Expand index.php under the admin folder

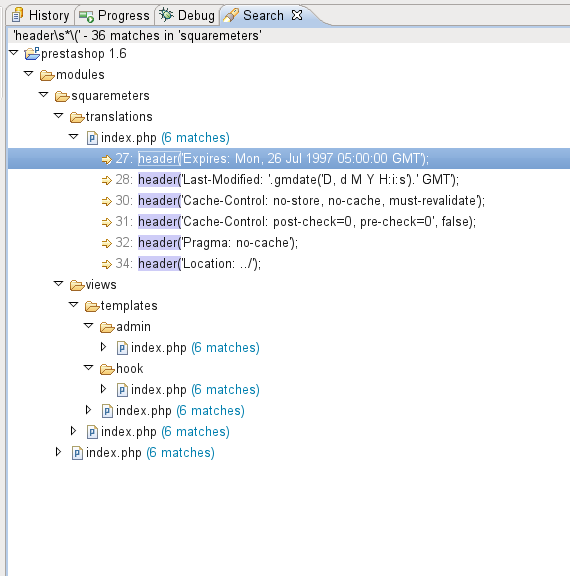(103, 347)
